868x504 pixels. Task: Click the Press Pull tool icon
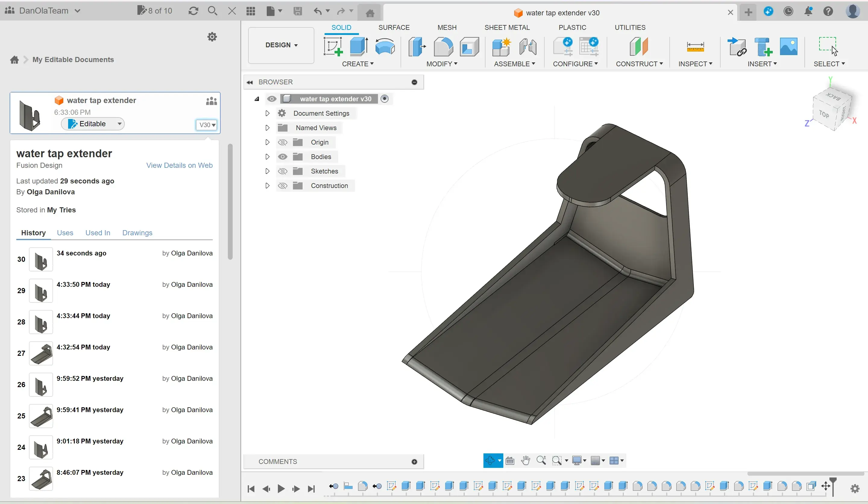click(417, 46)
